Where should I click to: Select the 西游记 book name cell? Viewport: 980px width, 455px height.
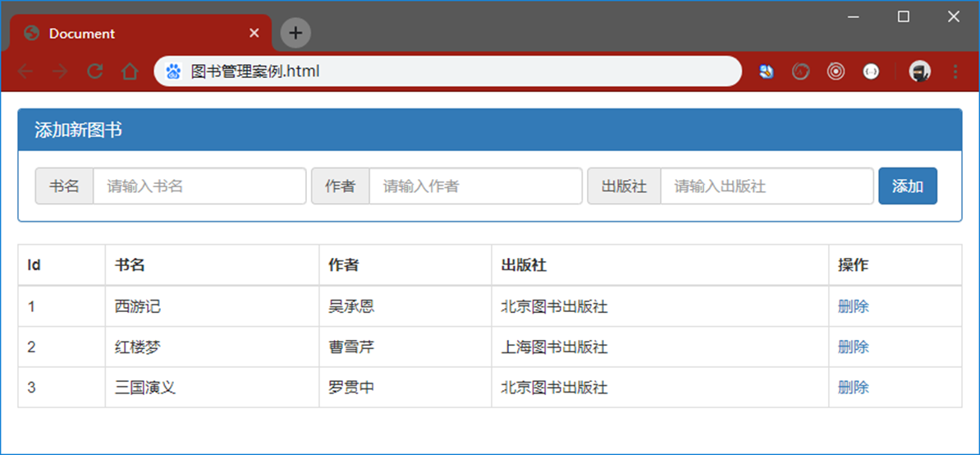click(x=212, y=306)
